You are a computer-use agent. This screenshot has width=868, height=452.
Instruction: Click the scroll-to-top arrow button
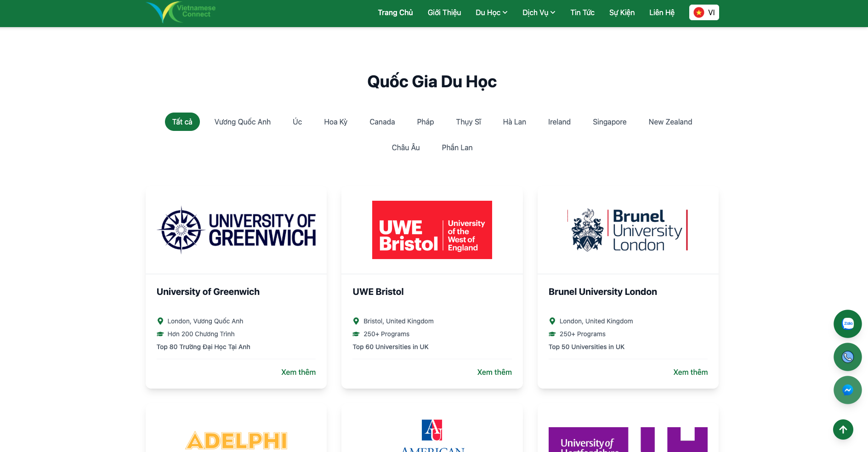(843, 429)
